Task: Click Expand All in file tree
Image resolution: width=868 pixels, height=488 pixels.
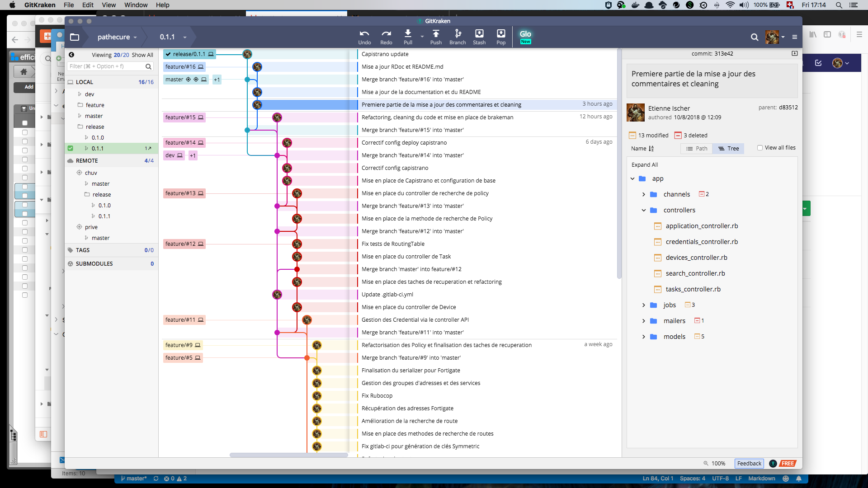Action: coord(645,165)
